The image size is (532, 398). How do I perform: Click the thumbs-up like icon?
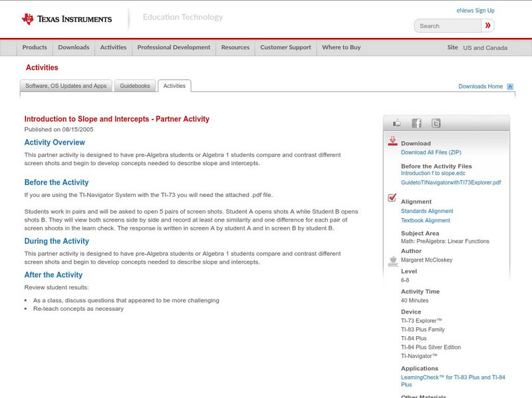(x=396, y=123)
